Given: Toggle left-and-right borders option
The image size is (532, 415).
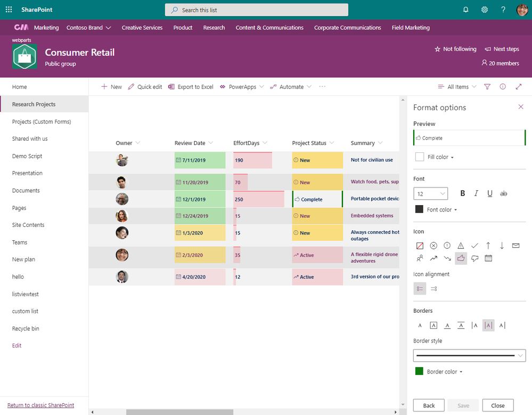Looking at the screenshot, I should (488, 326).
